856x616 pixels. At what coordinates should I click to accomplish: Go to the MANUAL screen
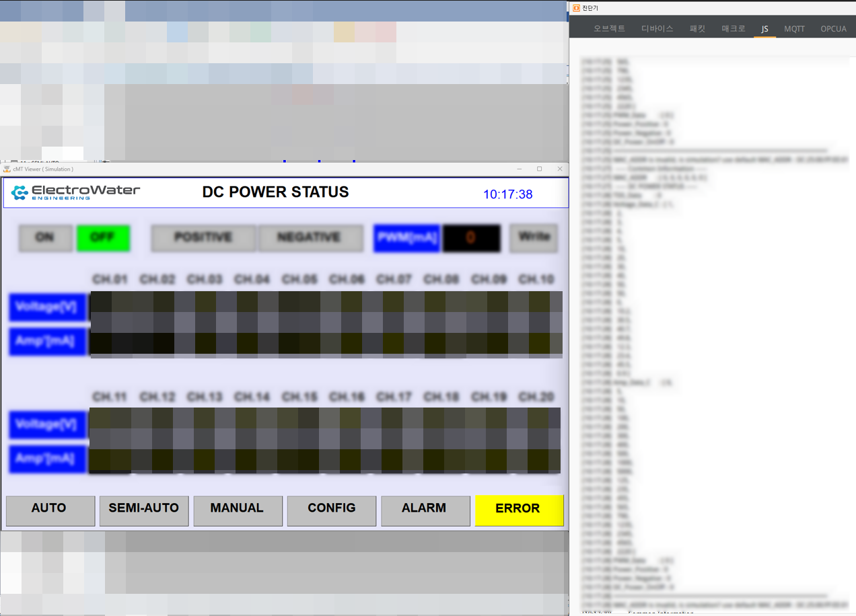click(x=238, y=509)
